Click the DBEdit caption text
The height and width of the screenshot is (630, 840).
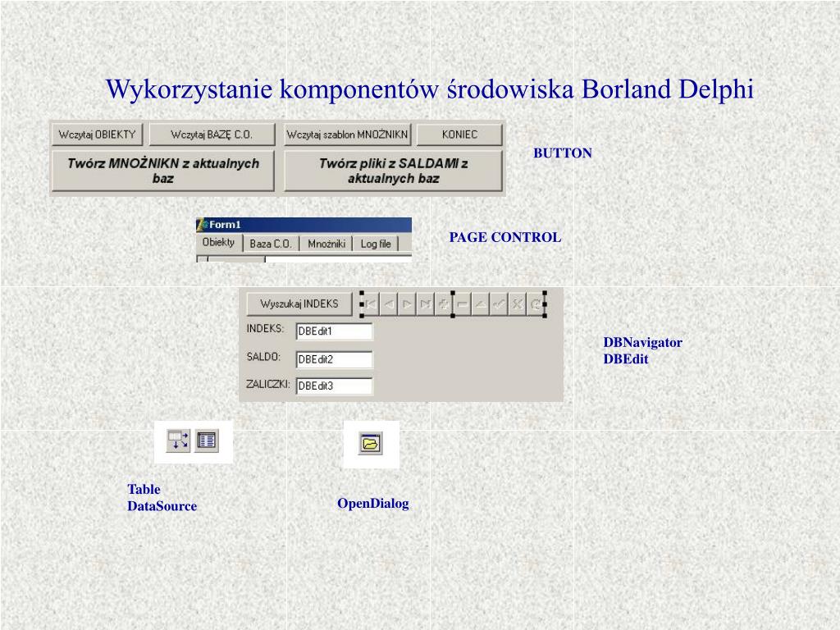pos(626,359)
